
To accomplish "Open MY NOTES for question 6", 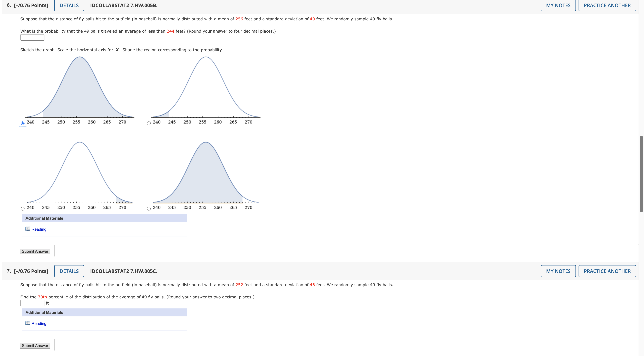I will click(558, 5).
